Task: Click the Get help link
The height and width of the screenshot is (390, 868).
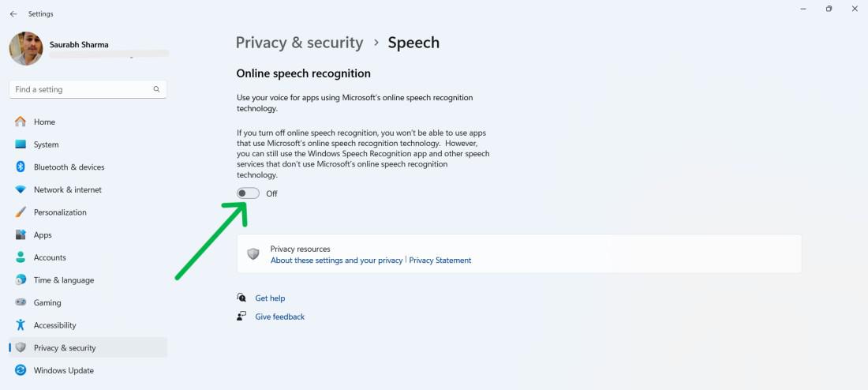Action: tap(270, 298)
